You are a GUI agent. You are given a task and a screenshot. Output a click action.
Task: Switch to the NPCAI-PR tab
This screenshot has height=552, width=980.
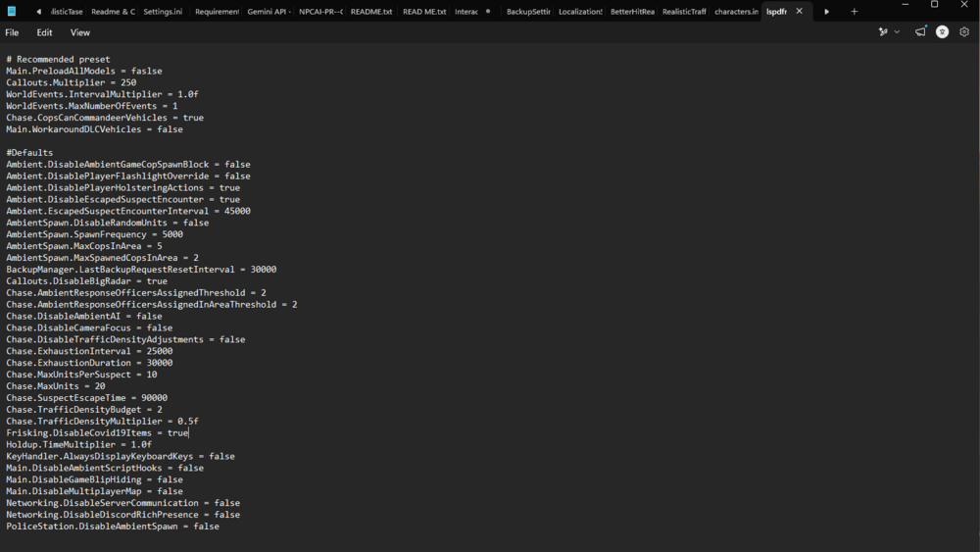pos(320,11)
